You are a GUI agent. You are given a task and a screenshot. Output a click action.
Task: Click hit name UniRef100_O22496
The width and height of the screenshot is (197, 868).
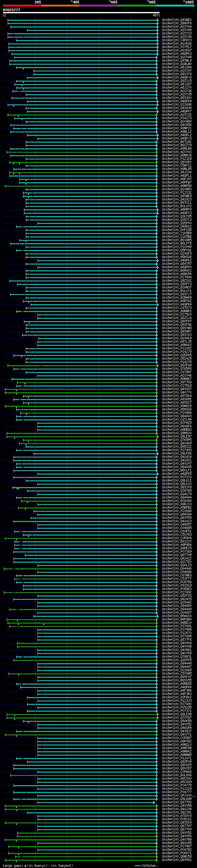pos(177,104)
